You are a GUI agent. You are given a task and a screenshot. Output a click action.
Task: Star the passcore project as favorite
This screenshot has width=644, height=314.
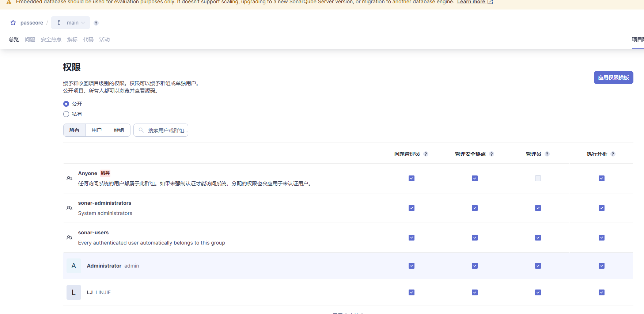13,23
